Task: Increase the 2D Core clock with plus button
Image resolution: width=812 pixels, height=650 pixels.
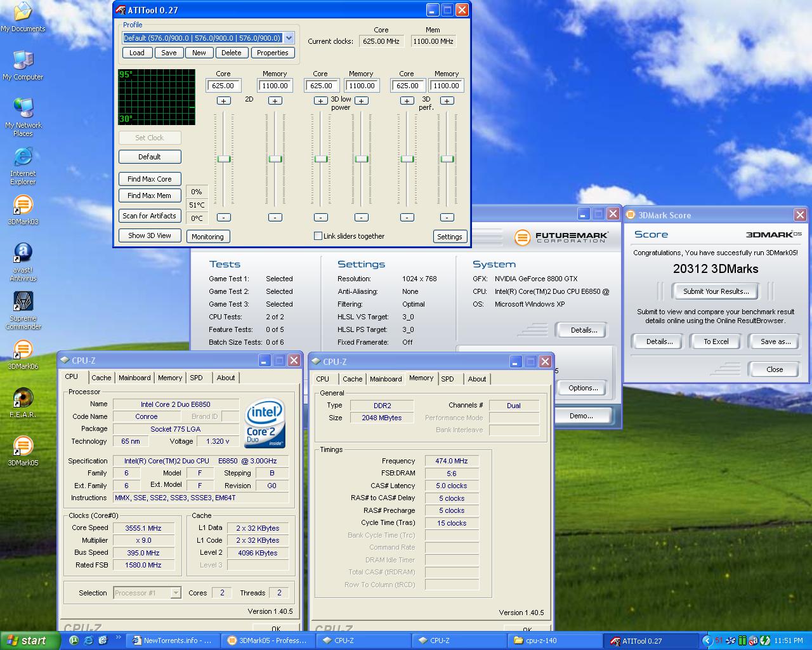Action: 223,100
